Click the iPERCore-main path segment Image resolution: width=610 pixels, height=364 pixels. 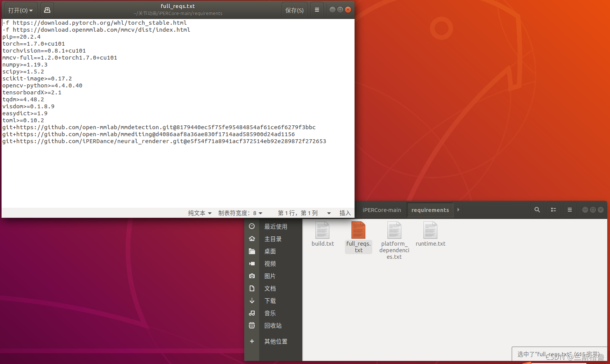[x=382, y=210]
